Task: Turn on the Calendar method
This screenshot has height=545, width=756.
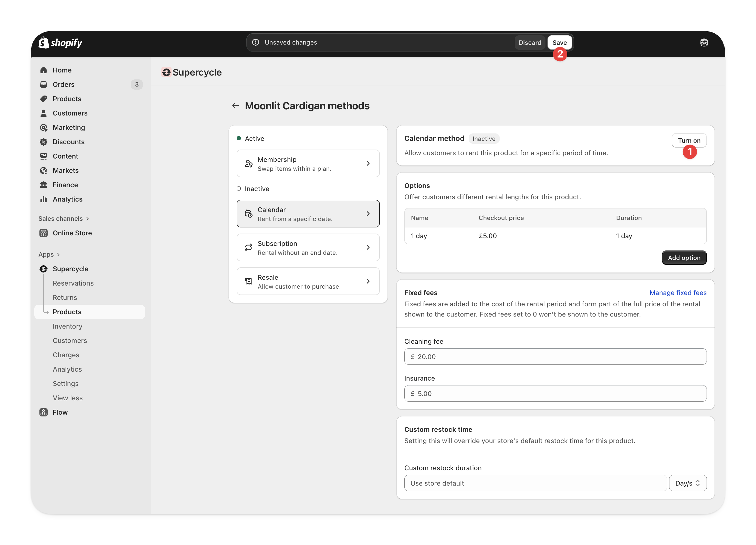Action: 689,140
